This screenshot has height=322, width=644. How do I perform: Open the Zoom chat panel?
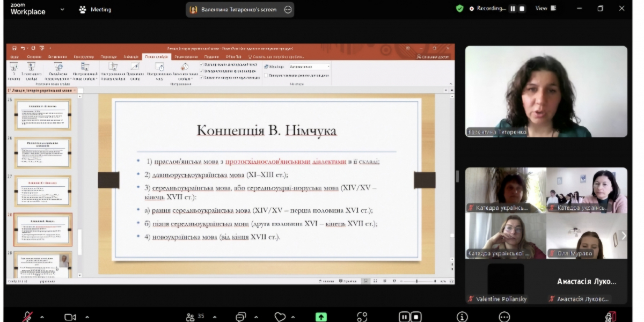click(241, 317)
